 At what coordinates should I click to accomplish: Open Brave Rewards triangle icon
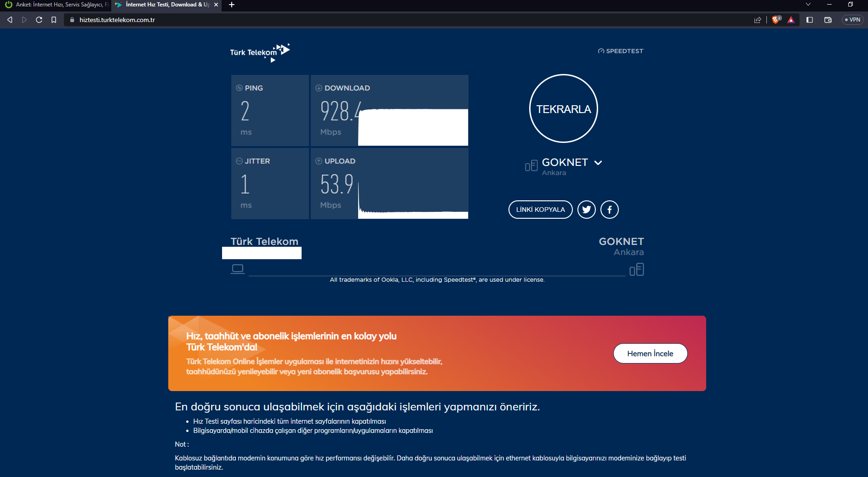[x=791, y=20]
